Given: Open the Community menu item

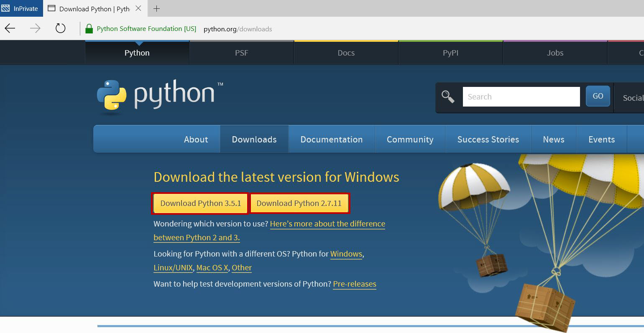Looking at the screenshot, I should point(410,139).
